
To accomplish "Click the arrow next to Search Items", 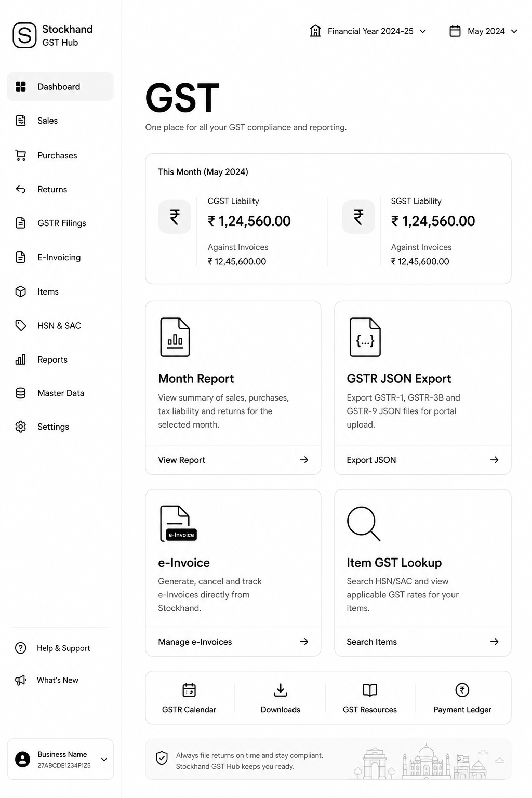I will [x=494, y=642].
